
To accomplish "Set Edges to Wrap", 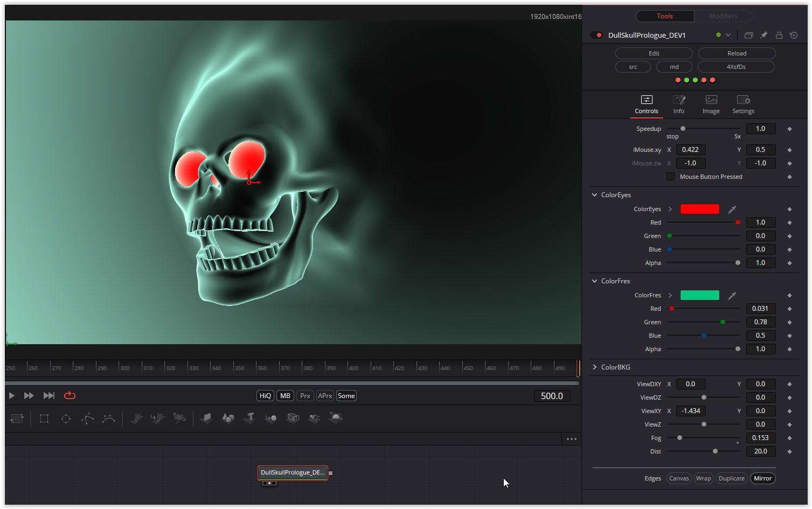I will [x=703, y=478].
